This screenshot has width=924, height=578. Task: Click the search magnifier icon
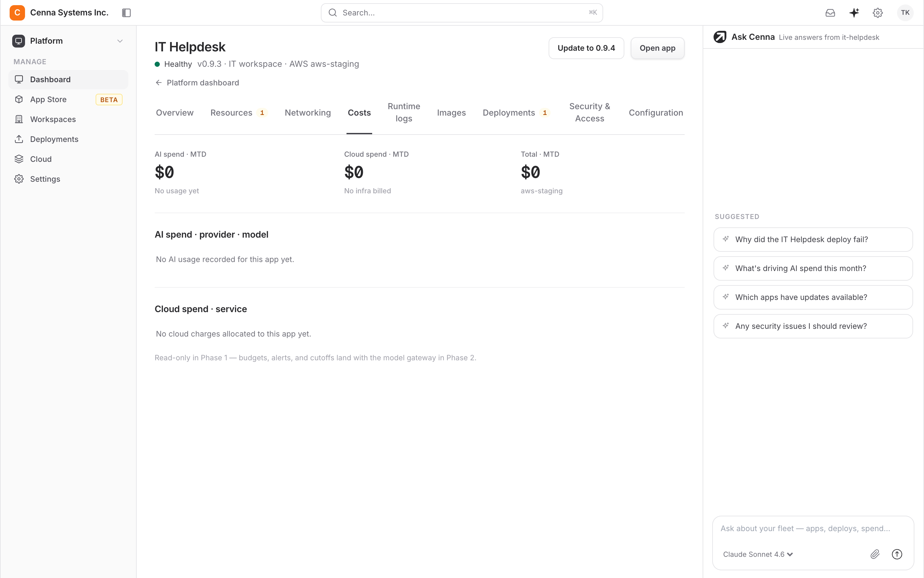(x=333, y=13)
